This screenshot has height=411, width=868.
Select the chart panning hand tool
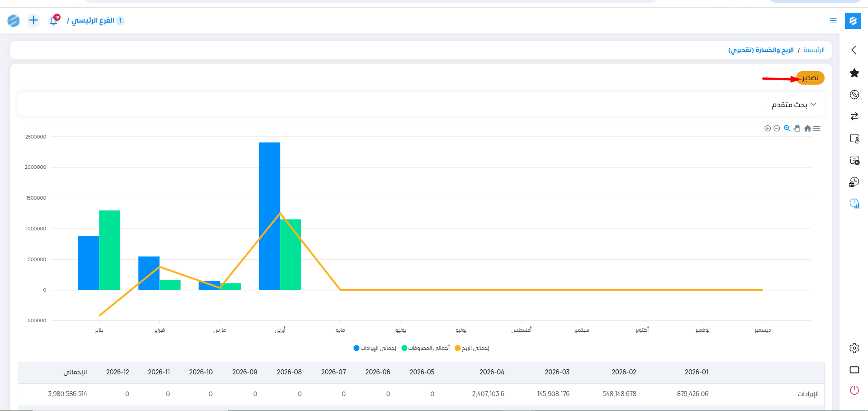click(x=797, y=129)
